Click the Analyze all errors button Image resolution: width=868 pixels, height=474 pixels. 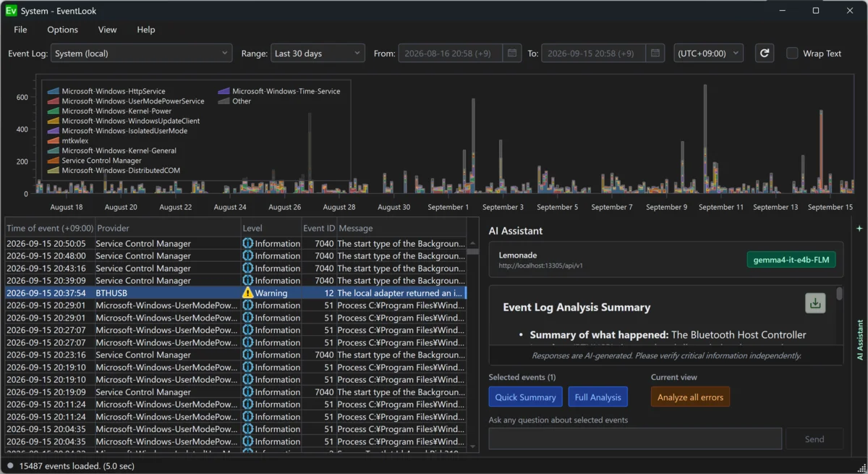(x=690, y=397)
